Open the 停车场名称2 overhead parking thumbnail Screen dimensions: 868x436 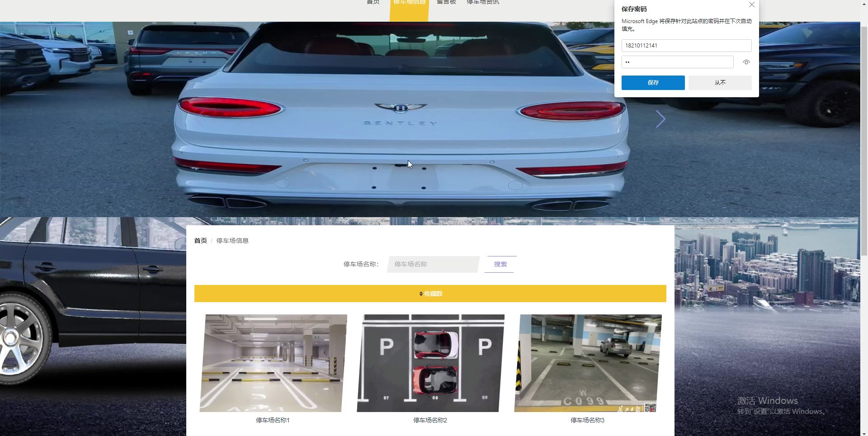coord(430,363)
